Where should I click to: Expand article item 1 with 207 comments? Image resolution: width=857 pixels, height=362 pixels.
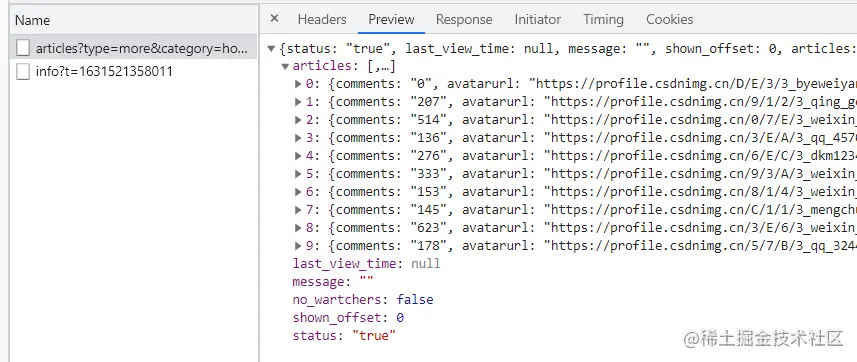[x=298, y=102]
